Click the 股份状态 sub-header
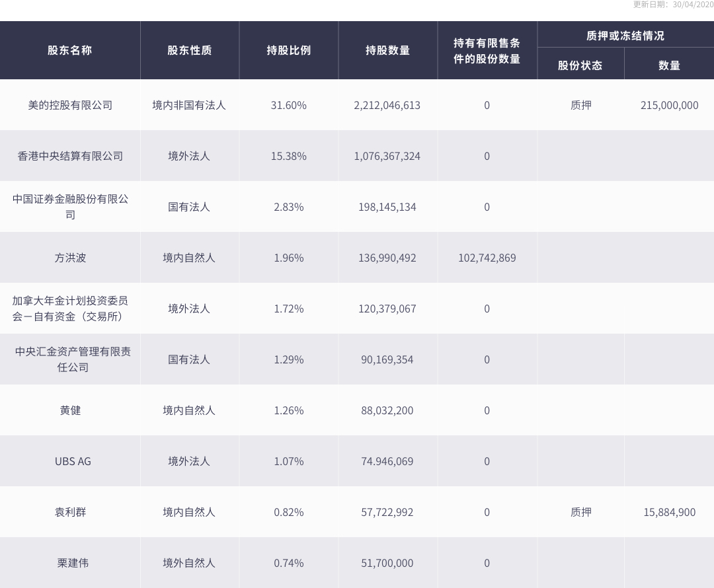 pos(580,65)
